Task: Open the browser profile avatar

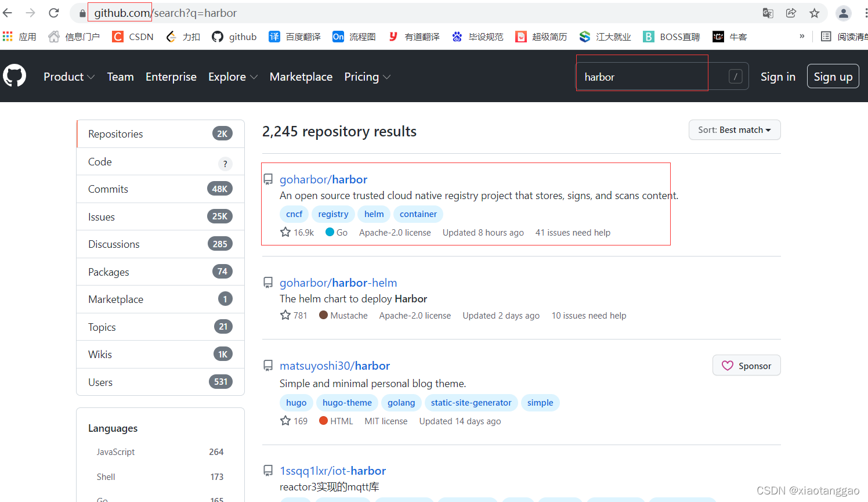Action: click(844, 13)
